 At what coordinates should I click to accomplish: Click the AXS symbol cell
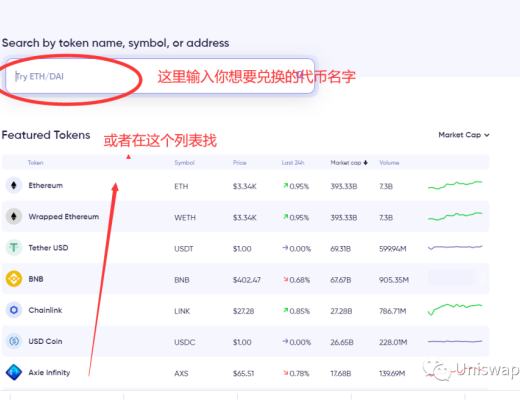pyautogui.click(x=181, y=373)
